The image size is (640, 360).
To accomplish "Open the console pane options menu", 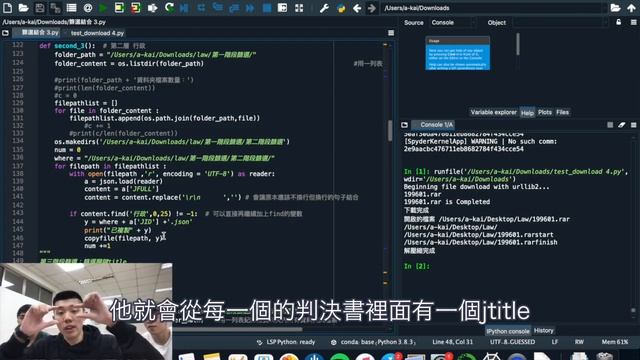I will click(x=633, y=125).
